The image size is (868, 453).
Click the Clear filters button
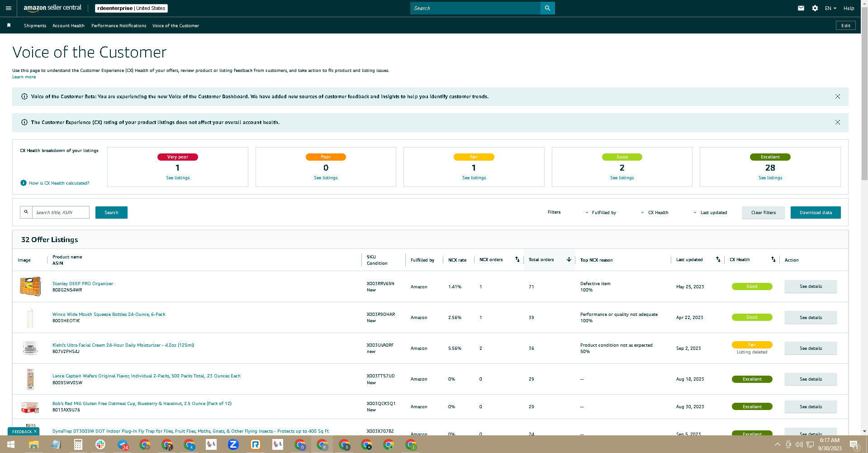pos(764,212)
